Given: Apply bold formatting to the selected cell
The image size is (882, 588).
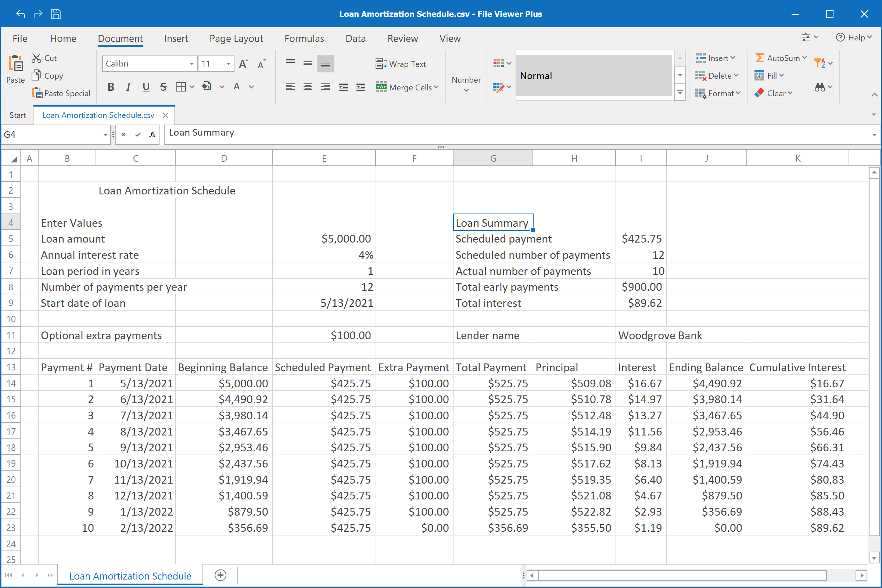Looking at the screenshot, I should click(x=111, y=87).
